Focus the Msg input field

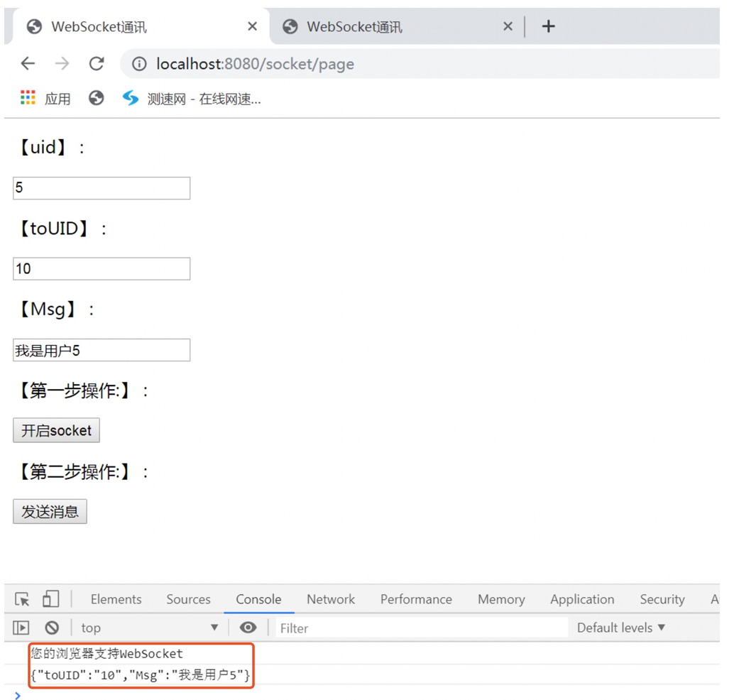(102, 350)
